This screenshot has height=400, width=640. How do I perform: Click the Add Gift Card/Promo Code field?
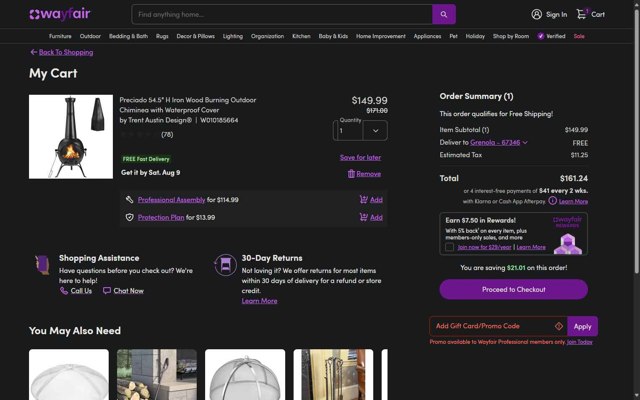click(x=498, y=326)
